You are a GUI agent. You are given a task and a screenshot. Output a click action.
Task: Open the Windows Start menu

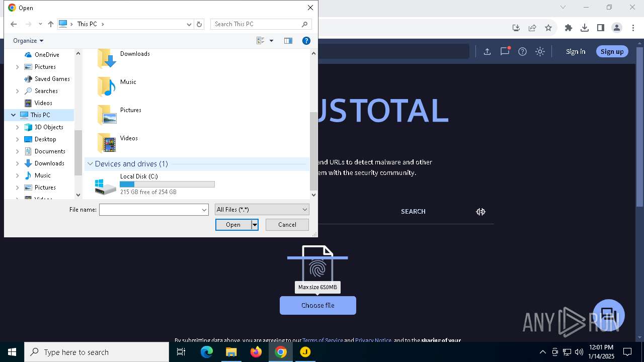coord(12,352)
